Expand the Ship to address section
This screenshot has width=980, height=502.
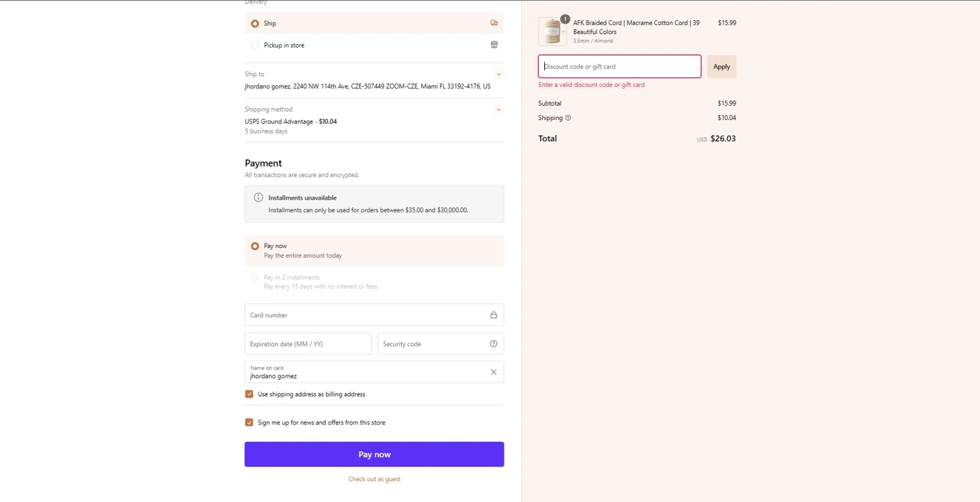498,74
